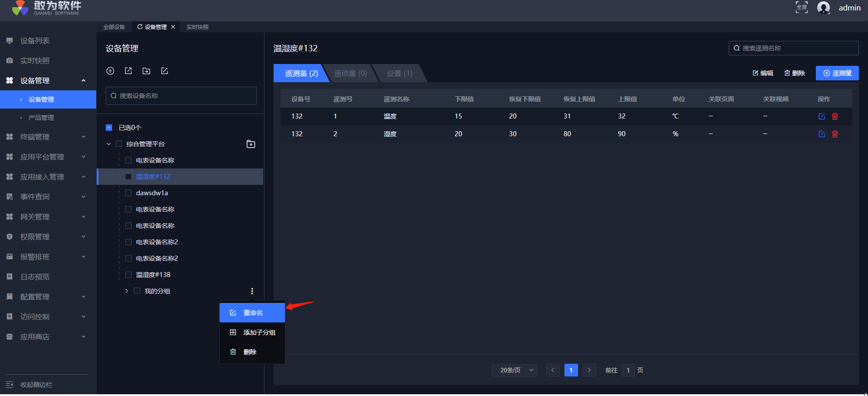Check the 温湿度#132 device checkbox
Image resolution: width=868 pixels, height=396 pixels.
(x=128, y=177)
